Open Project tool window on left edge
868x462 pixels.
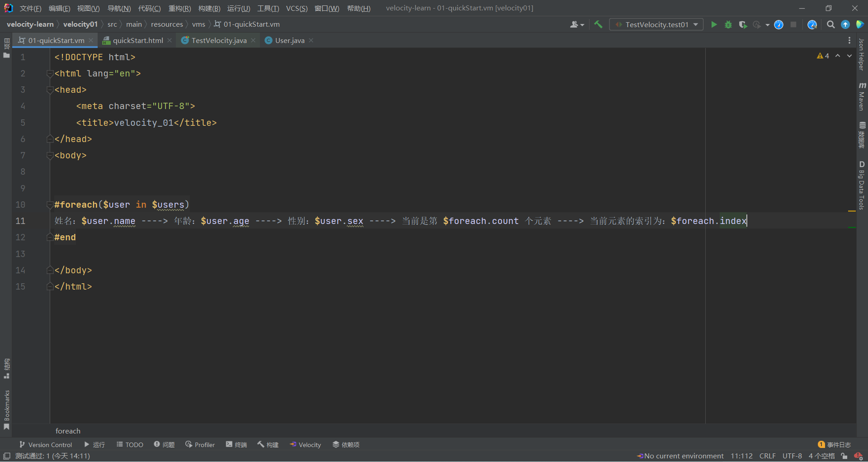6,48
